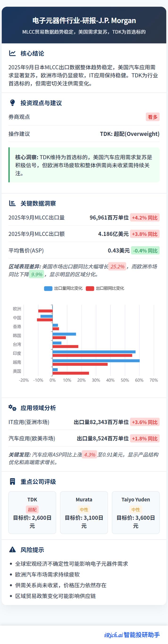Click the warning triangle icon beside 风险提示

click(x=12, y=550)
